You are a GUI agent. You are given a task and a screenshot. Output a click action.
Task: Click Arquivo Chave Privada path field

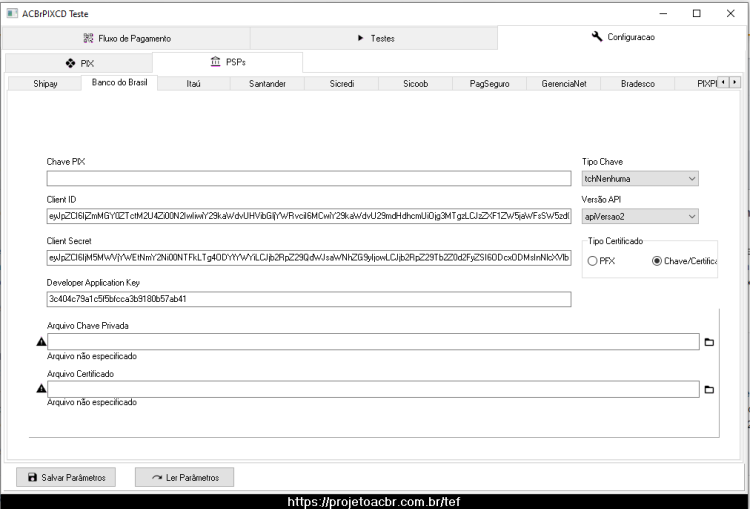pyautogui.click(x=373, y=342)
